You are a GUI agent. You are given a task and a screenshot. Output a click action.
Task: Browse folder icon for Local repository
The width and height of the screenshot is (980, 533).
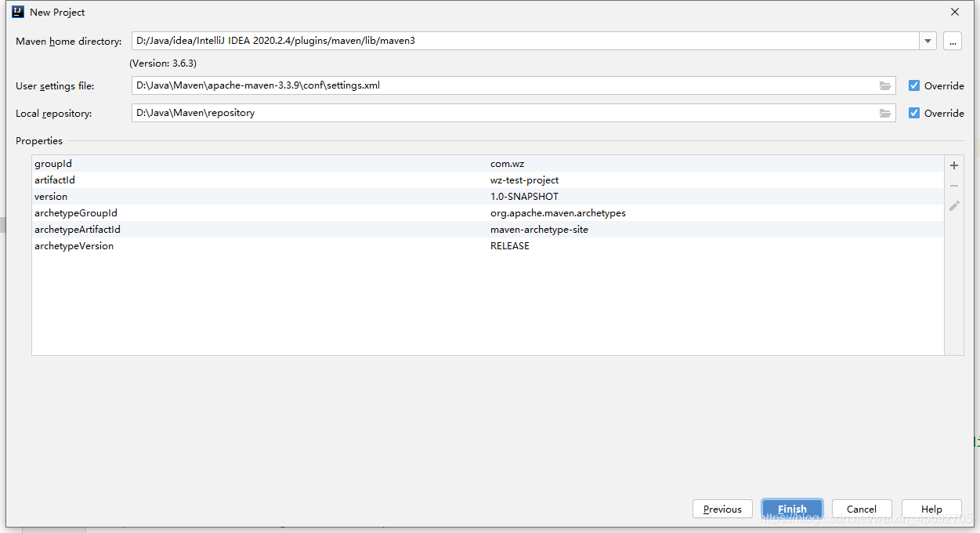coord(885,113)
